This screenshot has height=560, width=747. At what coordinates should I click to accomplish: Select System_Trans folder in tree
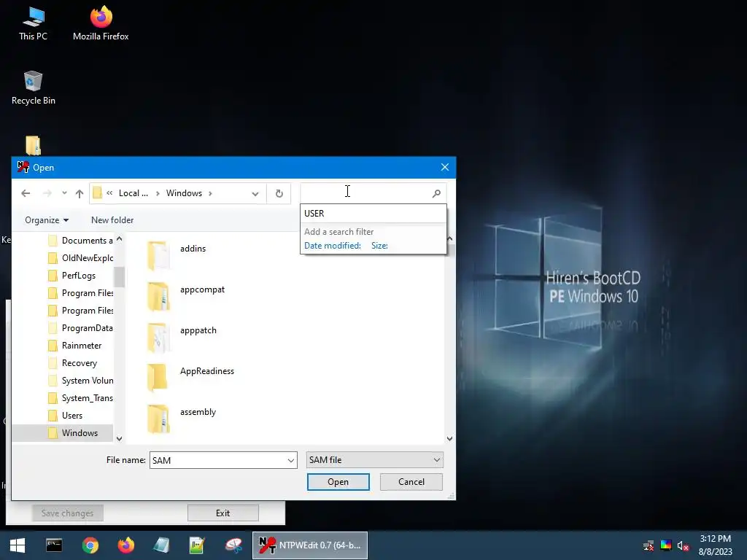pos(80,398)
